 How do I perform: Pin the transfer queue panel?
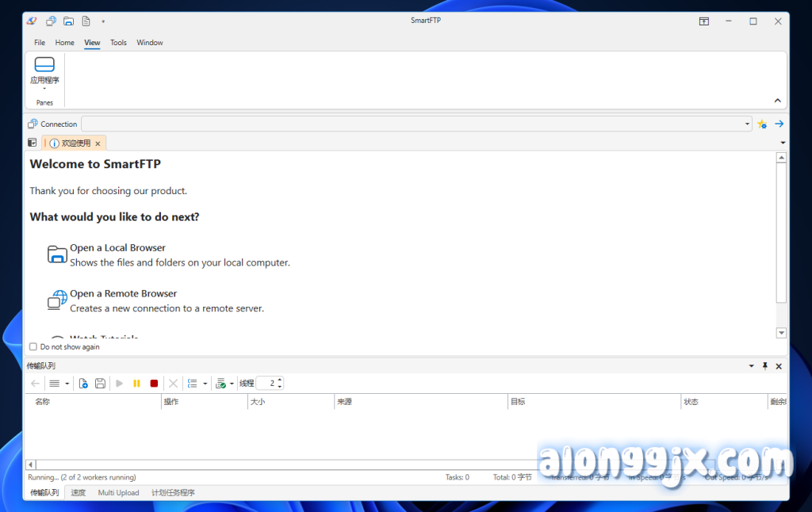tap(764, 366)
